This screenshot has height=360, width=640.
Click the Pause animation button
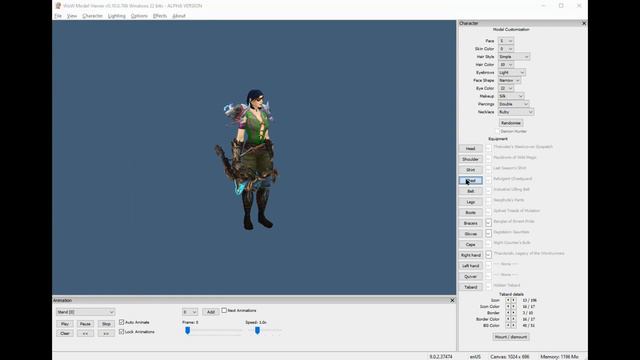[x=85, y=324]
